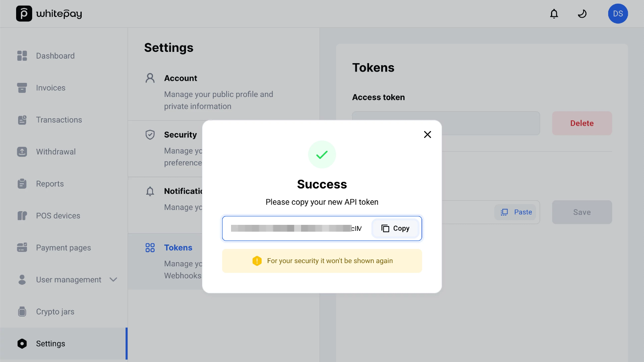Open the DS user avatar menu

point(618,14)
